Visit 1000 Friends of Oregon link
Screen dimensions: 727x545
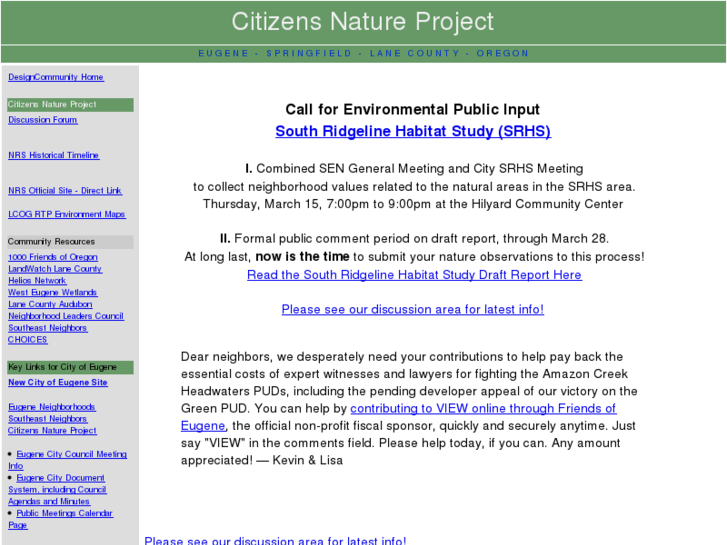pos(53,257)
